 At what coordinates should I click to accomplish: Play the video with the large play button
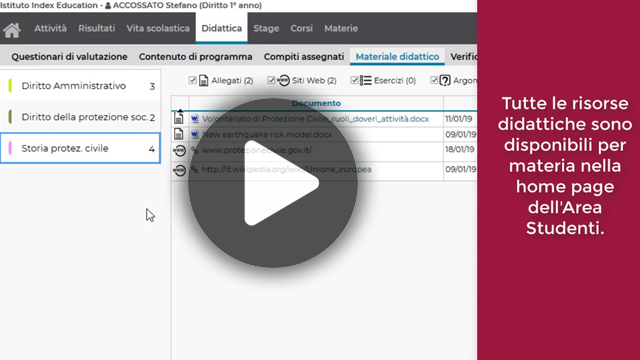pyautogui.click(x=273, y=182)
